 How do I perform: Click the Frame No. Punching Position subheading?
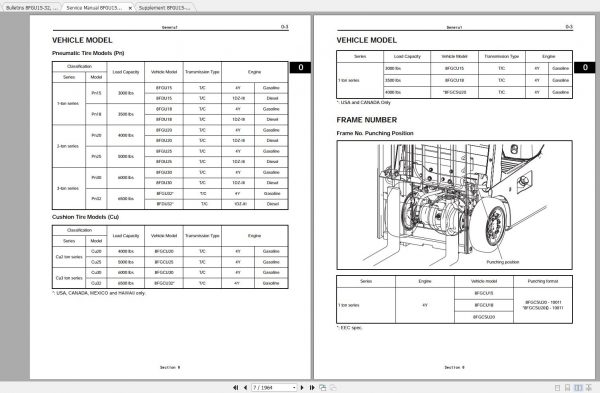tap(375, 133)
